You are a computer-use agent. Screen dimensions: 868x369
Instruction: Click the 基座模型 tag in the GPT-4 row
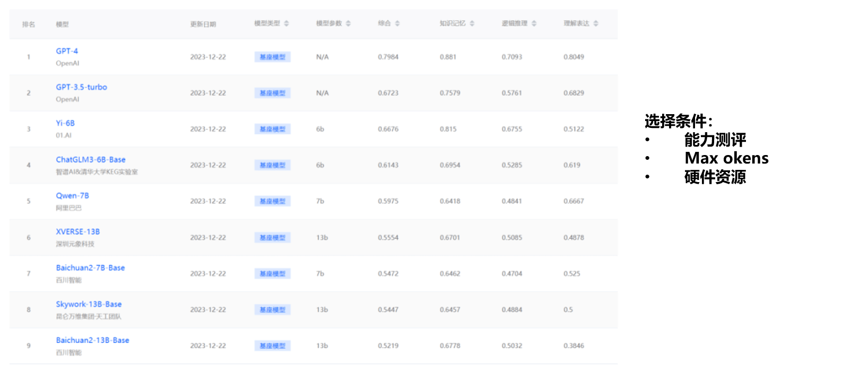click(273, 57)
